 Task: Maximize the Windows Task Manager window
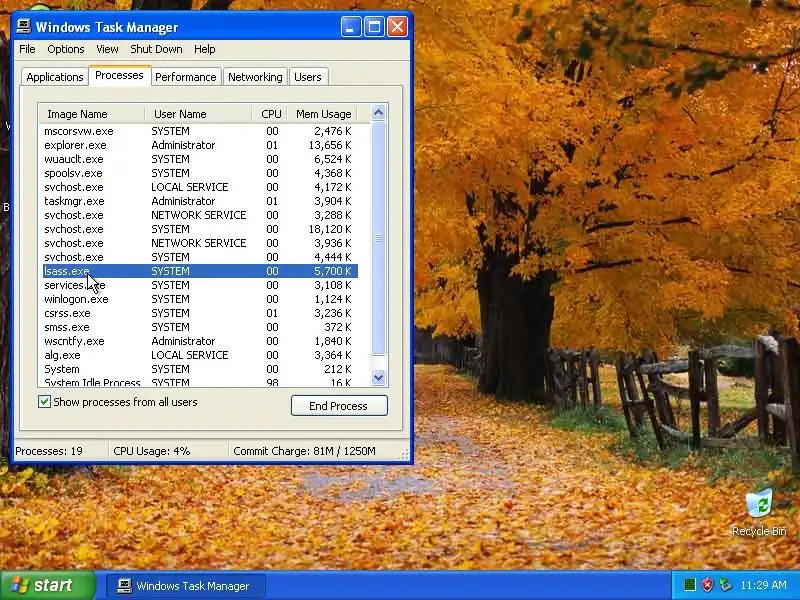point(374,27)
